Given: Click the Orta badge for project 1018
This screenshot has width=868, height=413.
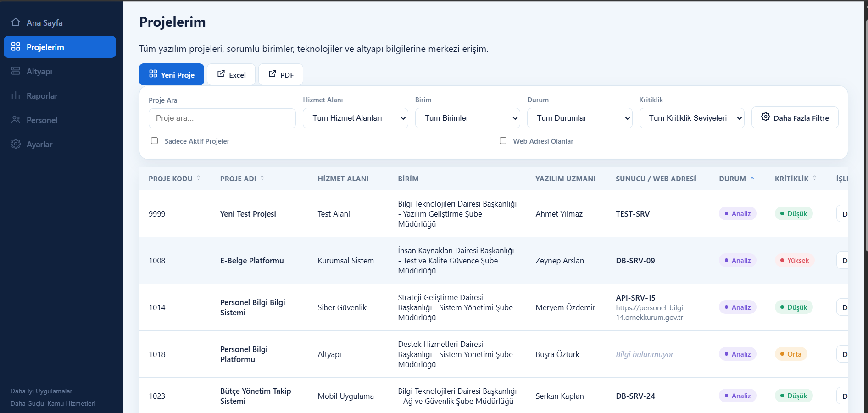Looking at the screenshot, I should [791, 354].
